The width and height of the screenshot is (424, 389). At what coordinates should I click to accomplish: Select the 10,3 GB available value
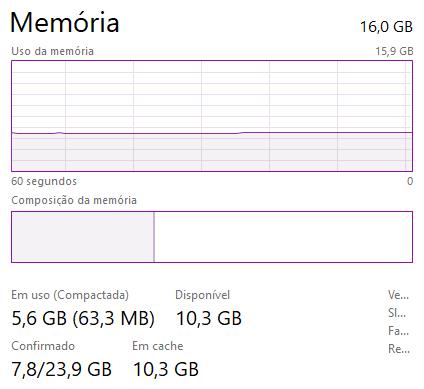click(209, 318)
